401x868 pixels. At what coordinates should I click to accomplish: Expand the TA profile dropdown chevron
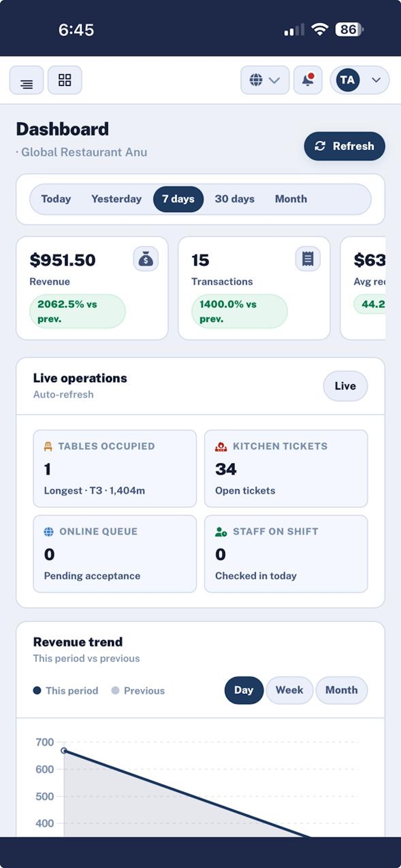tap(376, 80)
